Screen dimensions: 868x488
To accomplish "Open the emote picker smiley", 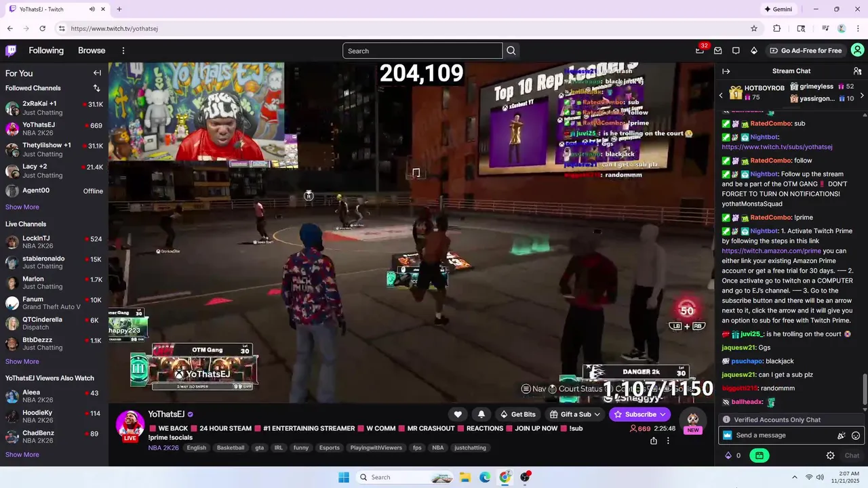I will point(856,436).
